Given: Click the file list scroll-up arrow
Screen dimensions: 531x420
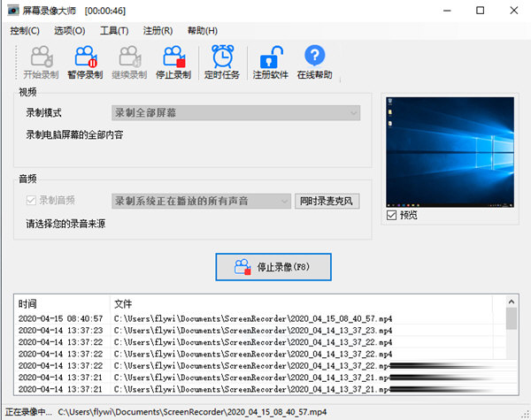Looking at the screenshot, I should 512,302.
